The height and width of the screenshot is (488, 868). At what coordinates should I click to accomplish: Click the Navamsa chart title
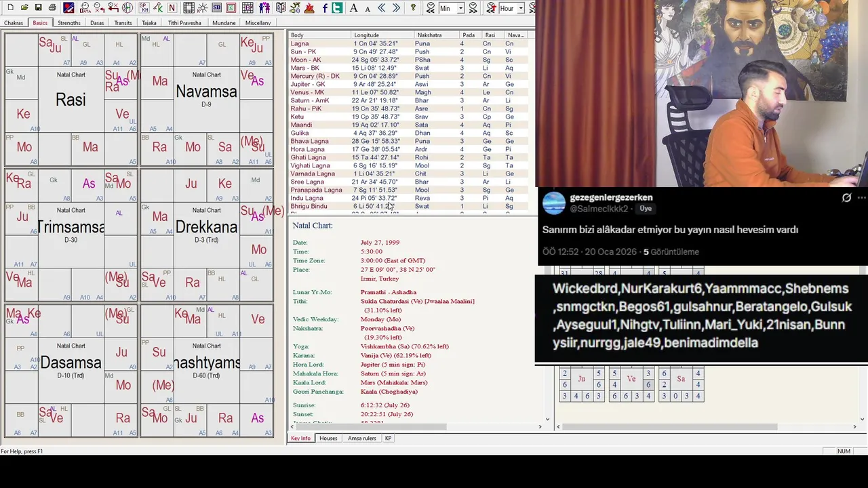(206, 91)
